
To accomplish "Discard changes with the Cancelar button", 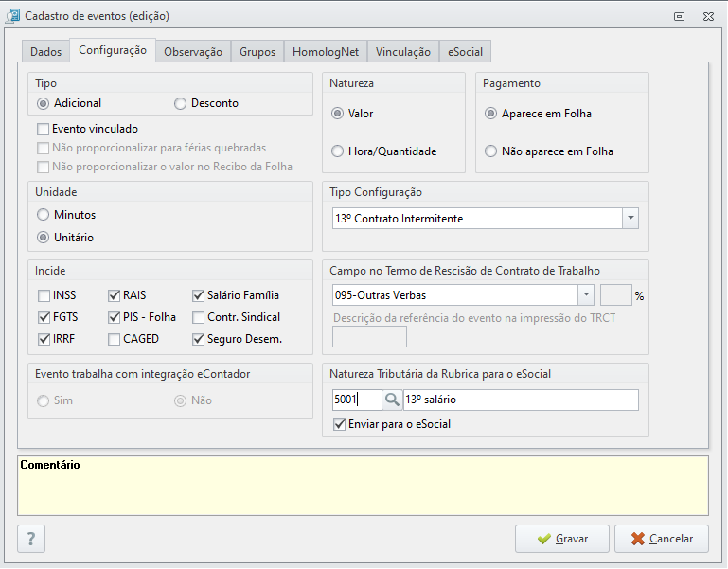I will [662, 539].
